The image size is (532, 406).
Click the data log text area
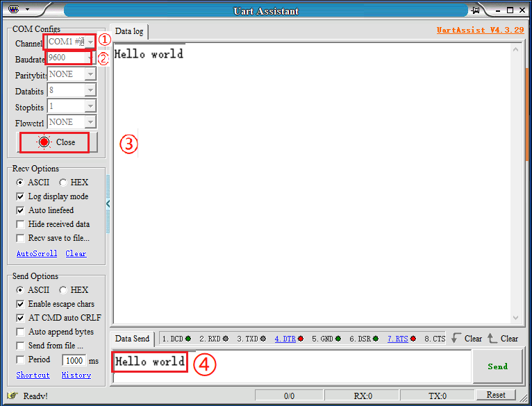tap(312, 183)
